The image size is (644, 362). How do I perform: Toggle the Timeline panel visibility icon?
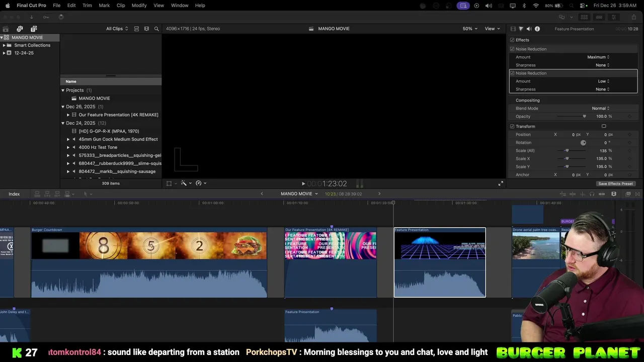point(599,17)
